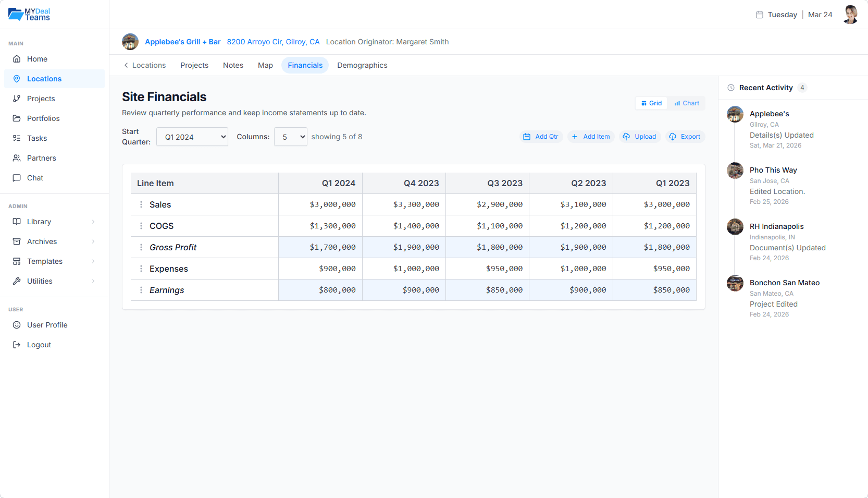This screenshot has width=868, height=498.
Task: Go back to Locations list
Action: [x=145, y=65]
